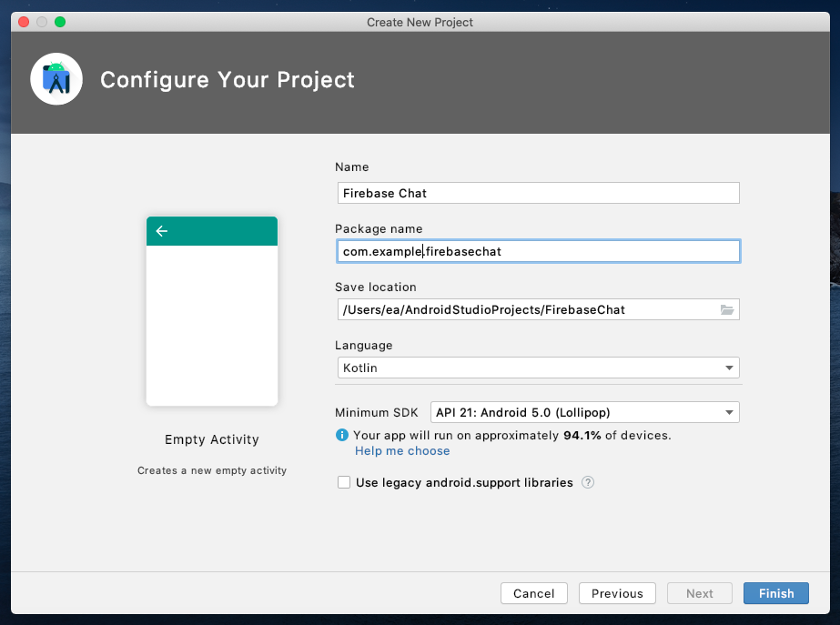Click the Save location label
Image resolution: width=840 pixels, height=625 pixels.
click(x=376, y=287)
